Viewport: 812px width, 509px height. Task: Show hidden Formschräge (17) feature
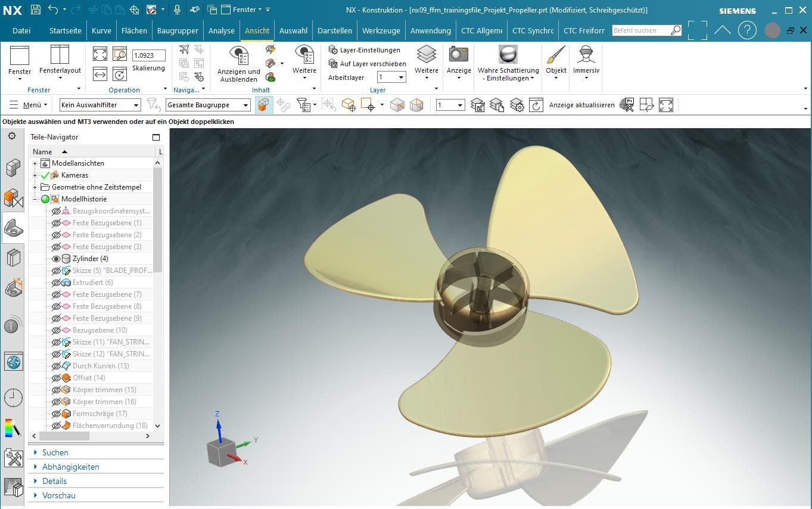point(57,414)
